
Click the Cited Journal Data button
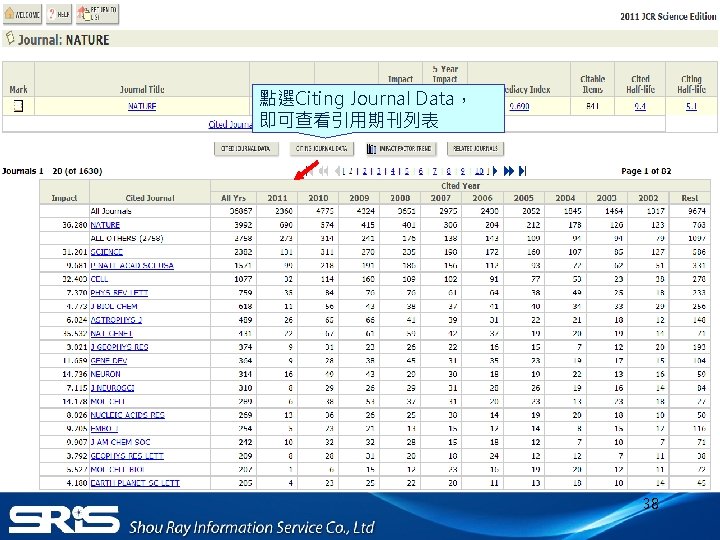246,148
